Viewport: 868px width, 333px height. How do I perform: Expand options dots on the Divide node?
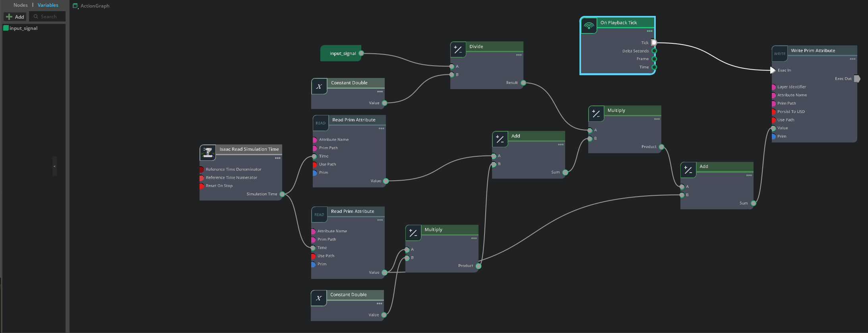pos(519,55)
